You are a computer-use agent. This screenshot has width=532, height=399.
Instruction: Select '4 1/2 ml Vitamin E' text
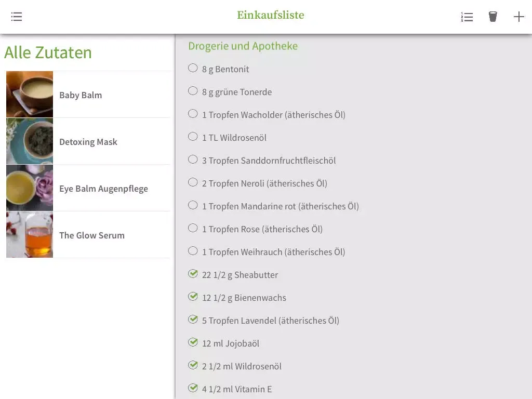click(x=237, y=389)
